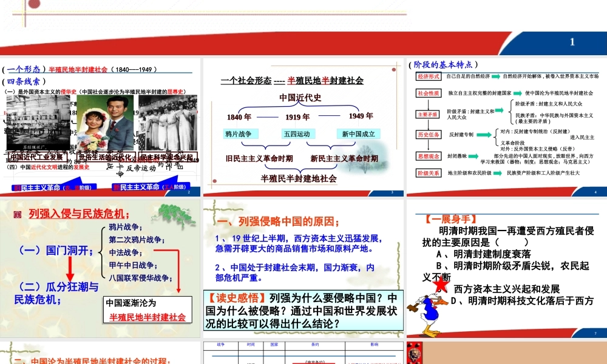Click the 【一展身手】 heading
The height and width of the screenshot is (364, 607).
450,220
